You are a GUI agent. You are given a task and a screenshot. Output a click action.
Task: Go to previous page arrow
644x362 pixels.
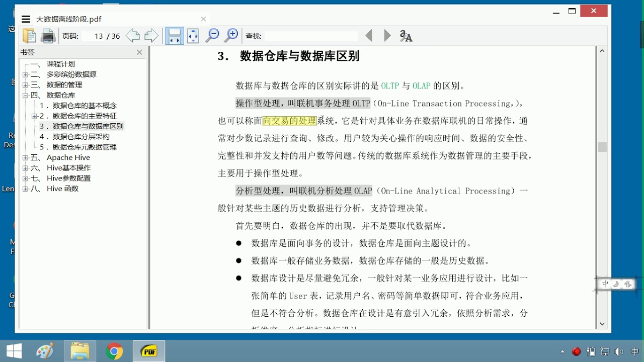[x=133, y=36]
